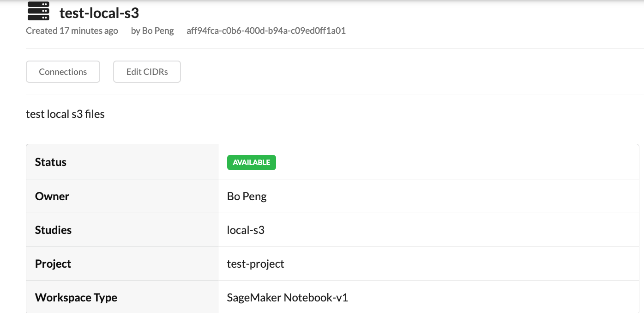Click the Edit CIDRs button
This screenshot has width=644, height=313.
[x=146, y=71]
